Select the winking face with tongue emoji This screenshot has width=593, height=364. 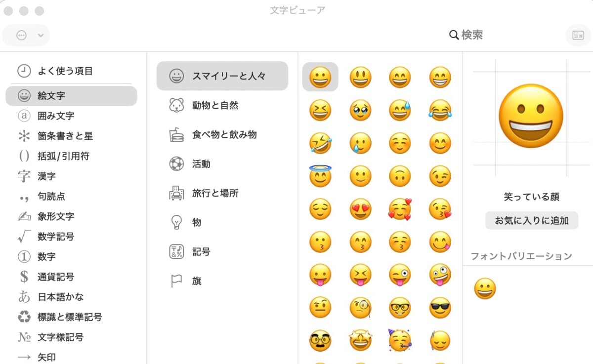point(400,275)
